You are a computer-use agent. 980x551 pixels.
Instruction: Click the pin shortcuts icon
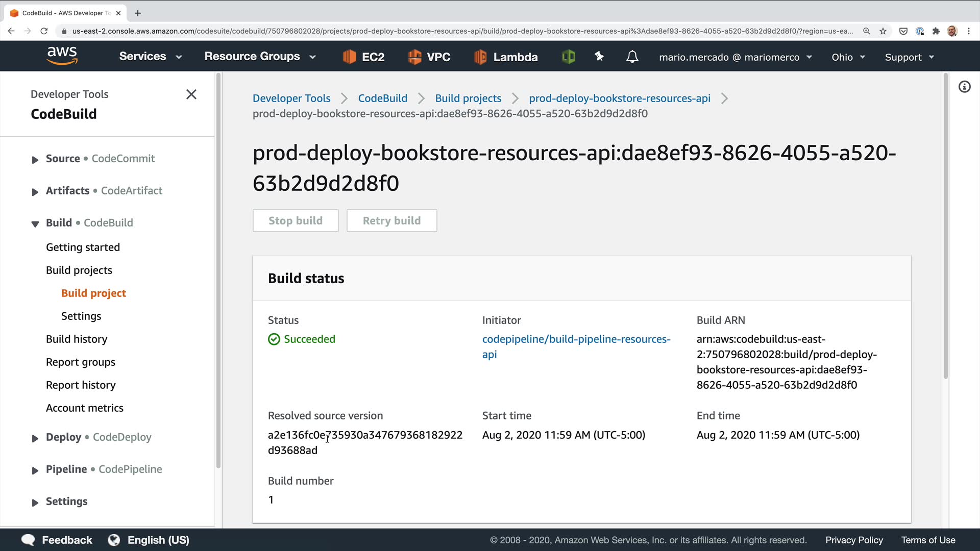599,57
